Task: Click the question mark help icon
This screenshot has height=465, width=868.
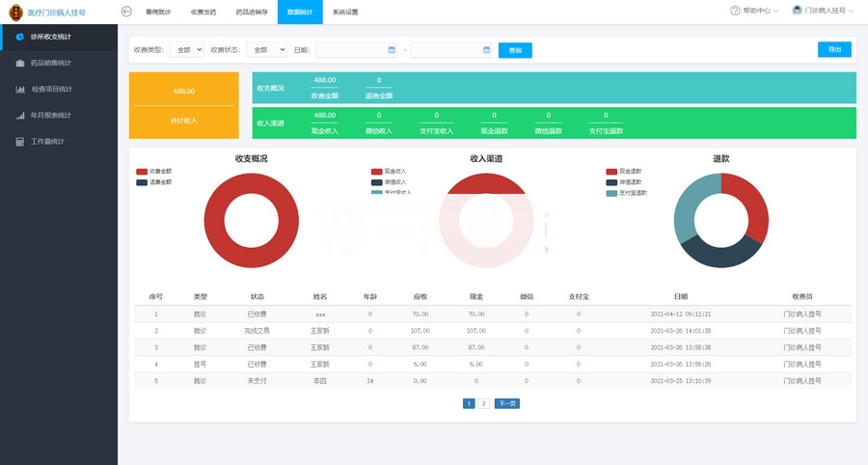Action: [x=735, y=11]
